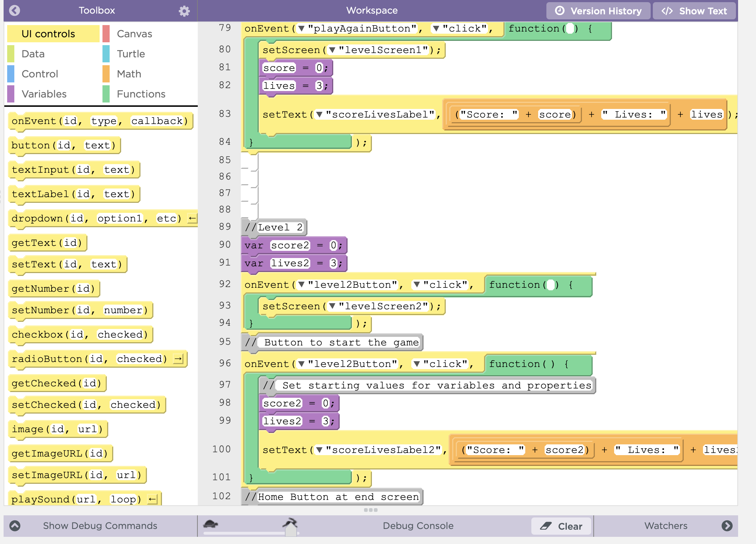Click the value 3 in lives2 declaration
This screenshot has width=756, height=544.
pos(333,263)
